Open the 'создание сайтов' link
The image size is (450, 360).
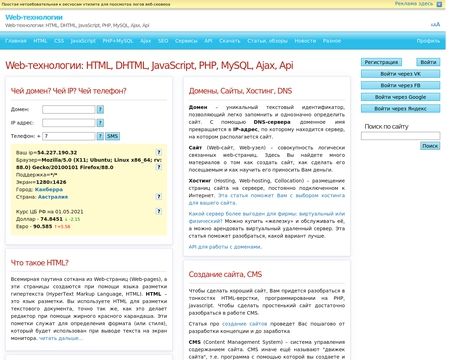tap(245, 324)
